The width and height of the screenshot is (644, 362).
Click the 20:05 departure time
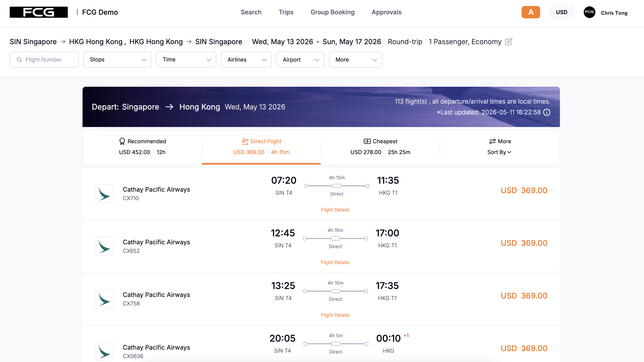coord(282,339)
